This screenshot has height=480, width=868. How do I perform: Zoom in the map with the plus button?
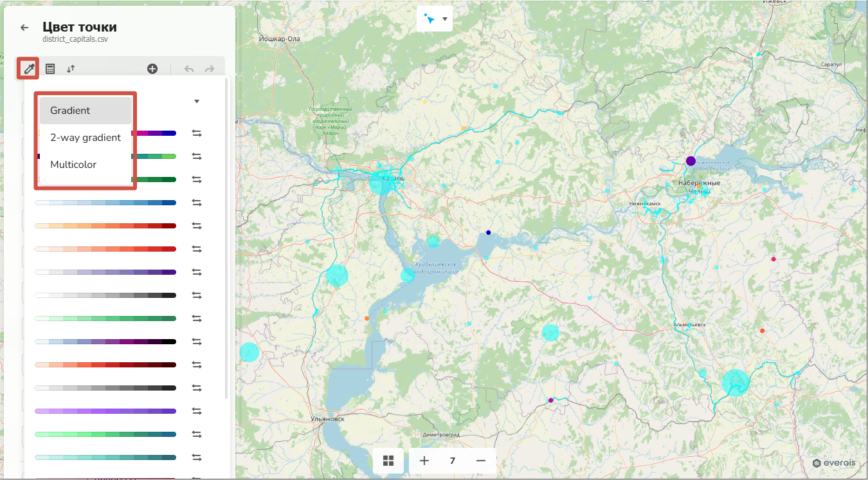(424, 461)
